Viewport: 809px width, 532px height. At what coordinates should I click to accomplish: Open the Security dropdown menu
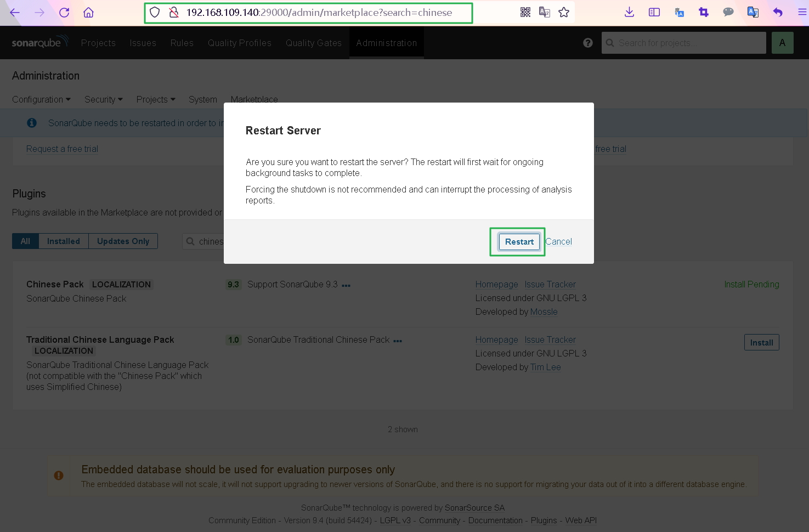click(x=104, y=99)
